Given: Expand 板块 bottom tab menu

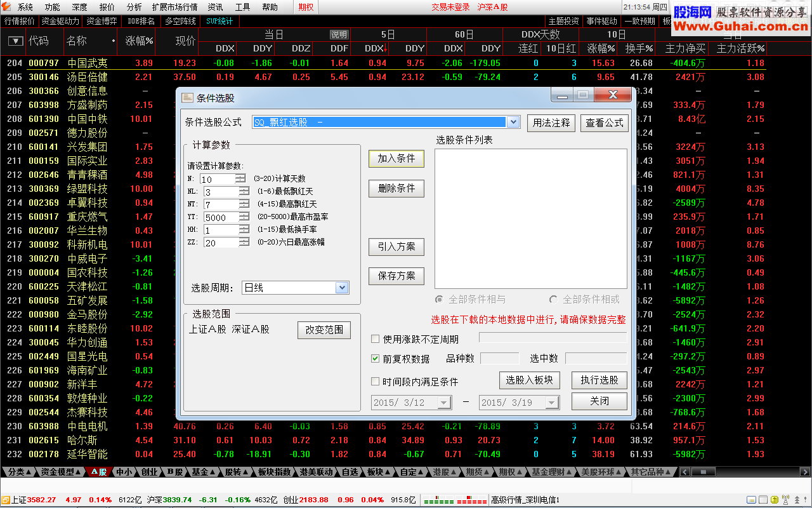Looking at the screenshot, I should coord(378,472).
